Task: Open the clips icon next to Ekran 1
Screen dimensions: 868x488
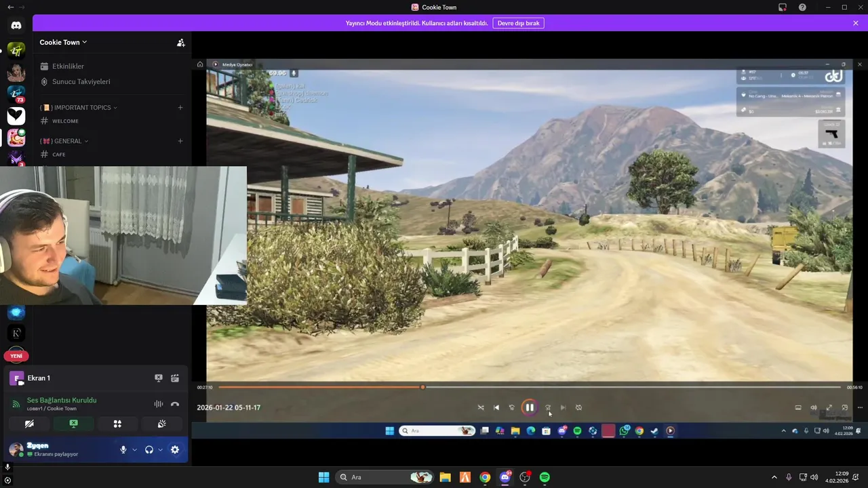Action: (x=175, y=378)
